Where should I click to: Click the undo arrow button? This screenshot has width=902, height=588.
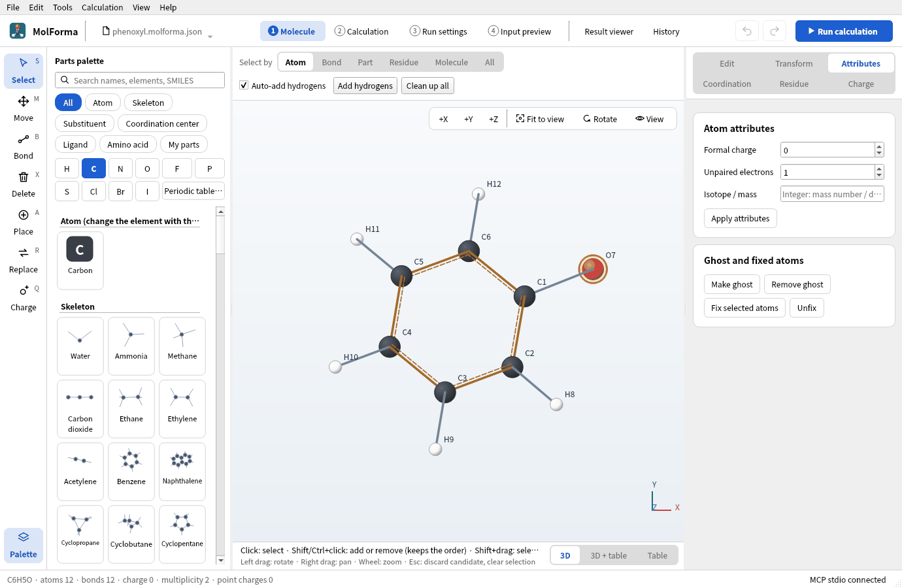pos(747,31)
